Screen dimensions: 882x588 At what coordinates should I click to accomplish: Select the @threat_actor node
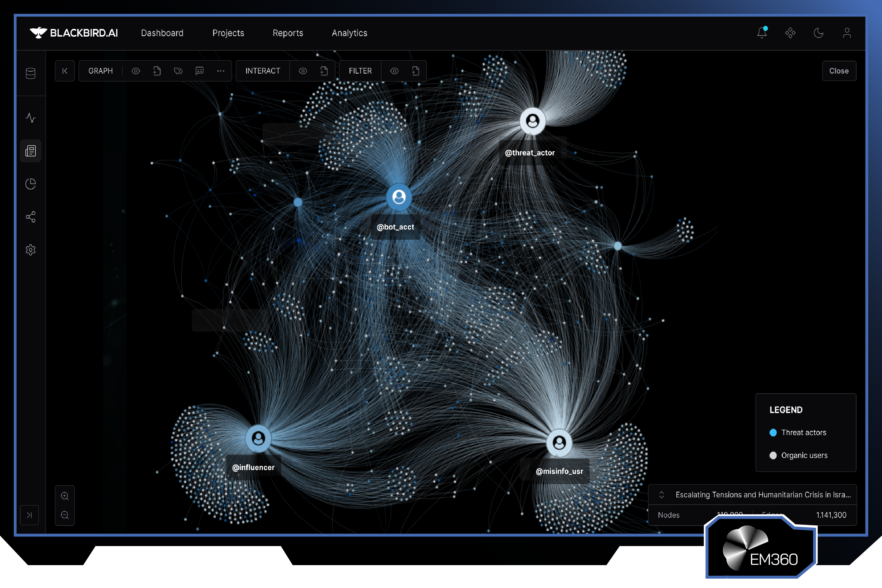(x=533, y=121)
